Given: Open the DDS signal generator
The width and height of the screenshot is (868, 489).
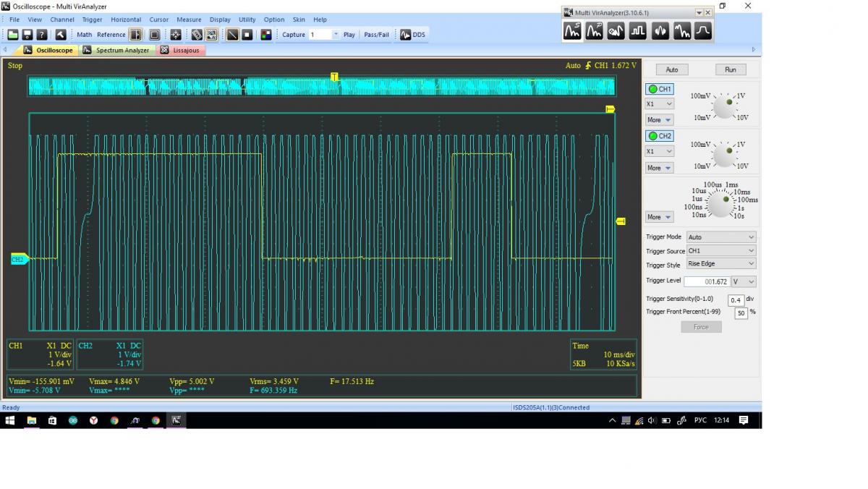Looking at the screenshot, I should 412,34.
